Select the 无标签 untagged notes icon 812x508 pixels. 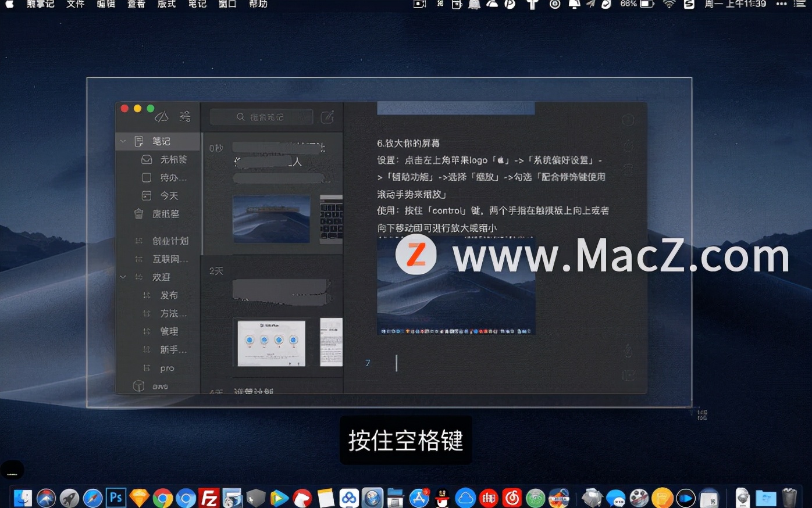click(x=146, y=159)
